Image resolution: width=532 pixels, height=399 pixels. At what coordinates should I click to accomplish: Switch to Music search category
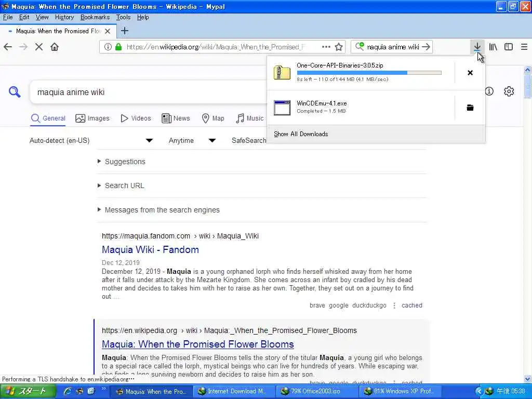(x=250, y=118)
